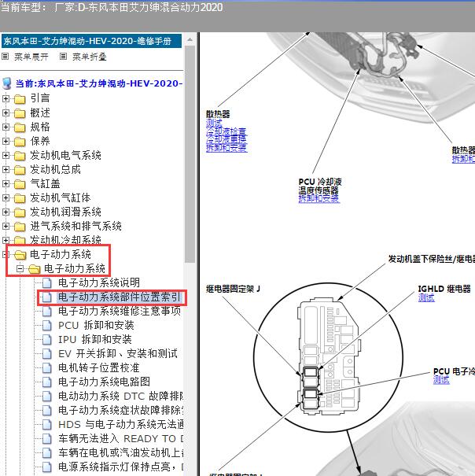Click the folder icon beside 发动机润滑系统

click(20, 212)
